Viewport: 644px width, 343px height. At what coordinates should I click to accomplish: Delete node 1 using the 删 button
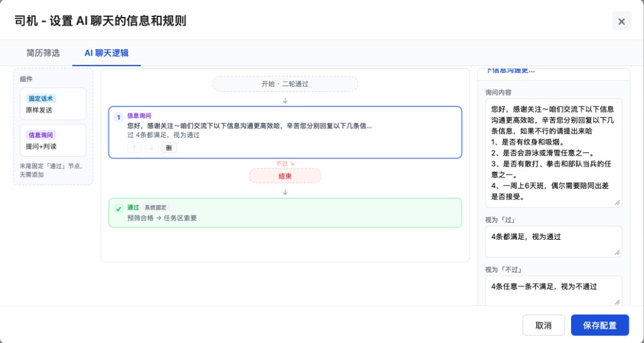pyautogui.click(x=169, y=147)
